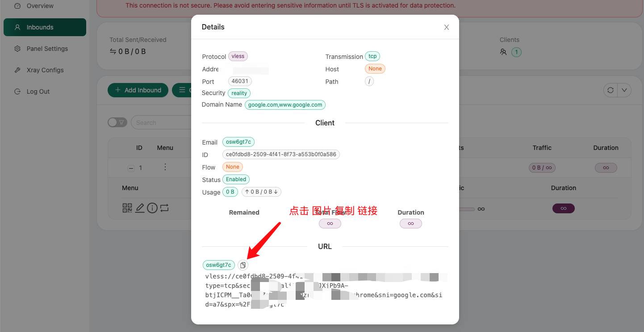Refresh the inbounds list
This screenshot has height=332, width=644.
pos(610,90)
